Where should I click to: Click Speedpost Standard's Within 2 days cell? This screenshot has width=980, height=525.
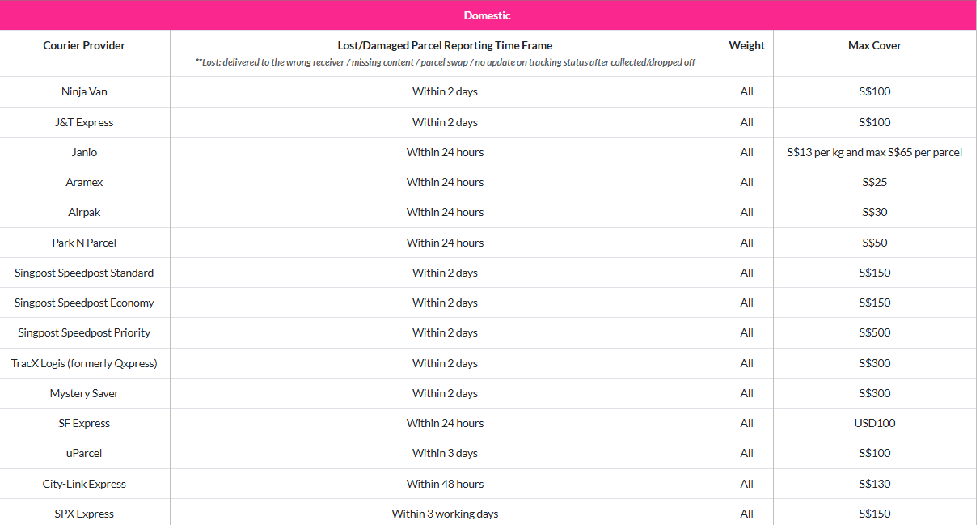tap(445, 273)
